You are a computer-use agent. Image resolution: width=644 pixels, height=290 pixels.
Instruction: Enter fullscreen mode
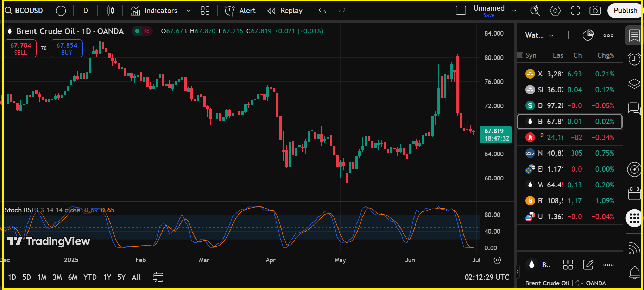click(575, 11)
